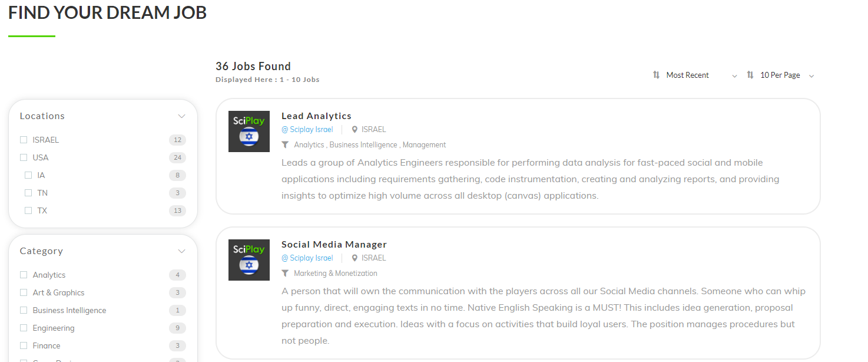Select the Engineering category checkbox
This screenshot has height=362, width=868.
[x=24, y=328]
